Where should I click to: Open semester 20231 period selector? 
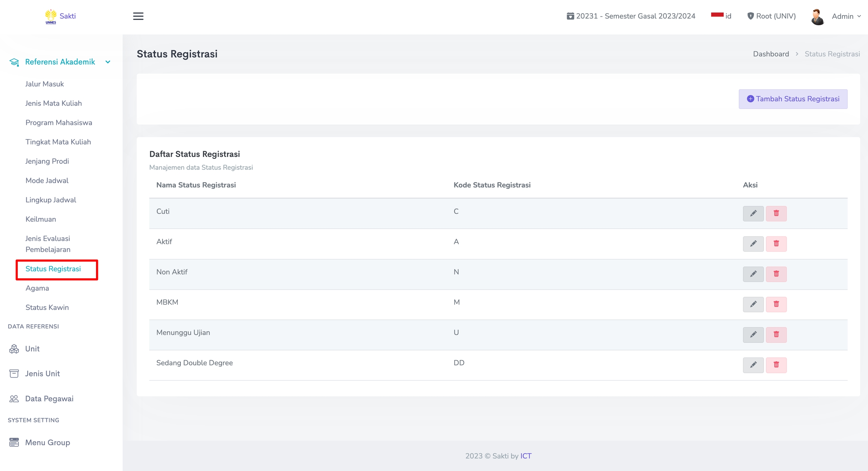(x=631, y=16)
